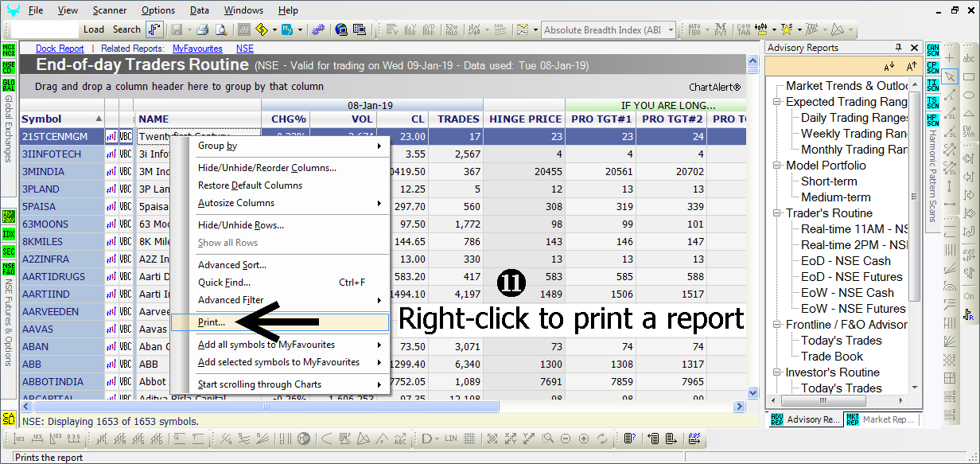Click the Load button

pos(94,29)
